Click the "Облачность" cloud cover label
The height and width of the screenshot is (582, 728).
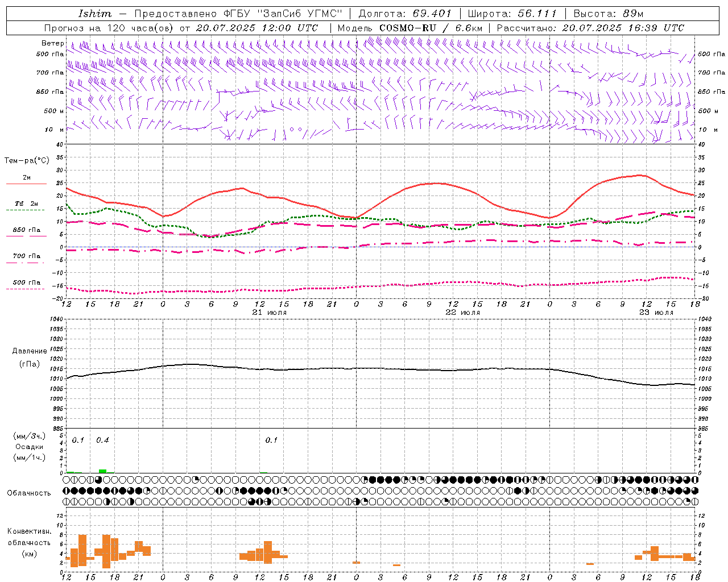click(29, 493)
